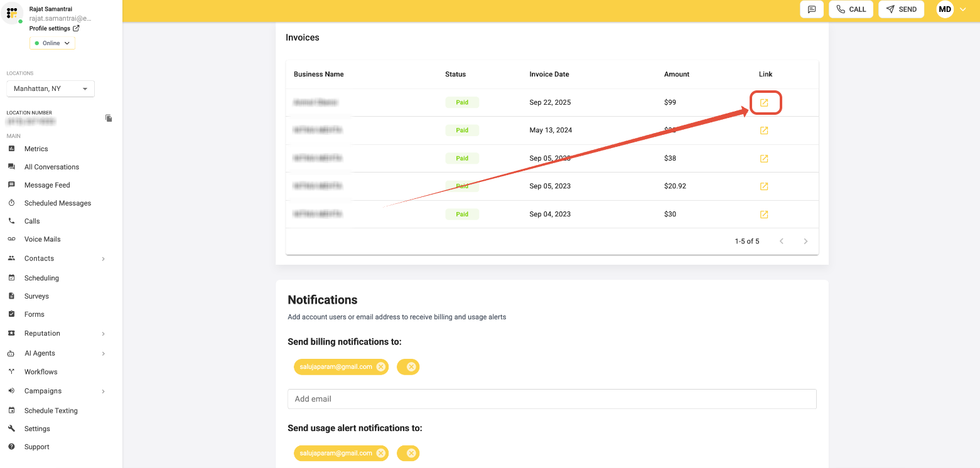
Task: Click the Metrics chart icon in sidebar
Action: (11, 149)
